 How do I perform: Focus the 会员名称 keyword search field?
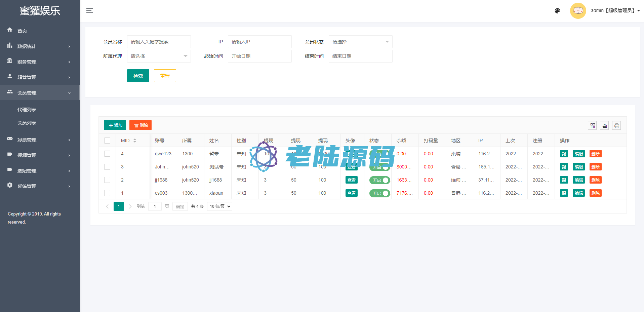click(x=159, y=42)
